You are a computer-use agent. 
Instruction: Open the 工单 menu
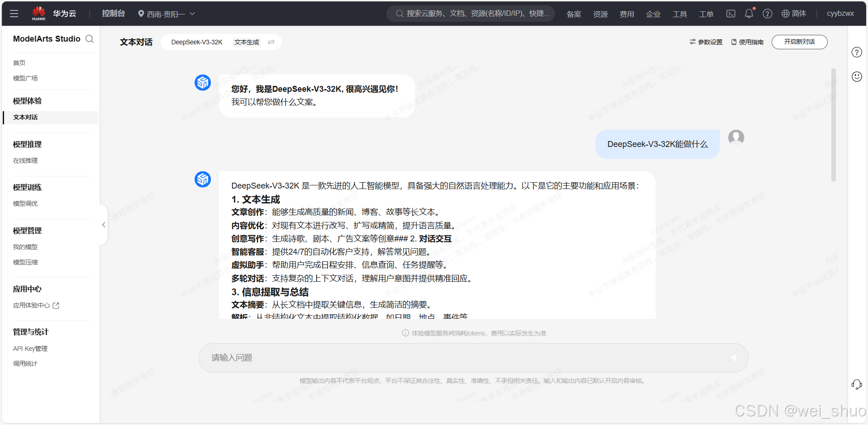tap(706, 14)
